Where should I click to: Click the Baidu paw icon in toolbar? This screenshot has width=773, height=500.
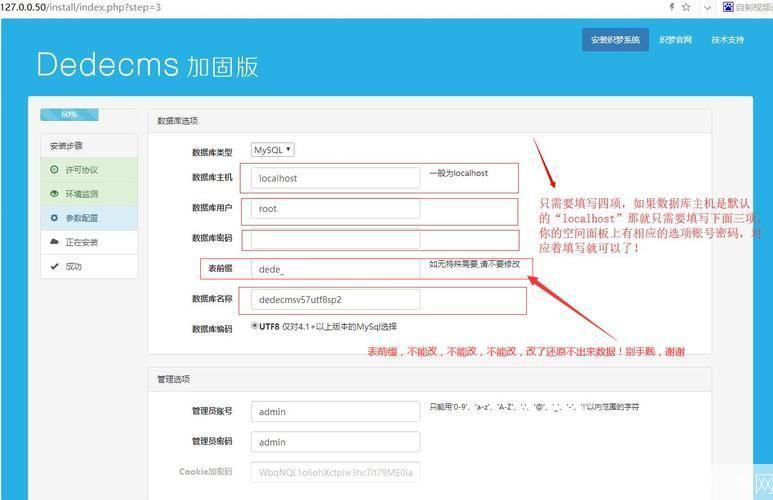(728, 6)
